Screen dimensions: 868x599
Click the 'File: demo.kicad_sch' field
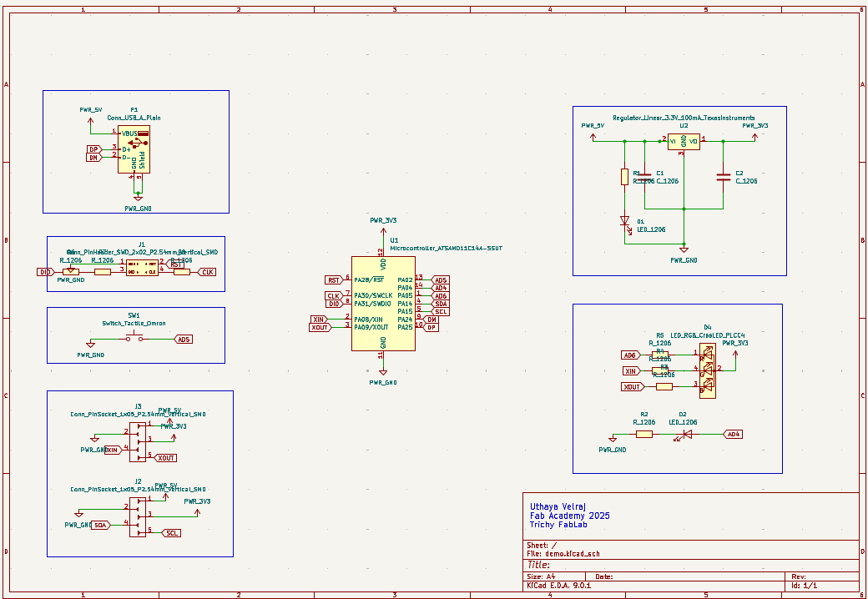tap(563, 553)
